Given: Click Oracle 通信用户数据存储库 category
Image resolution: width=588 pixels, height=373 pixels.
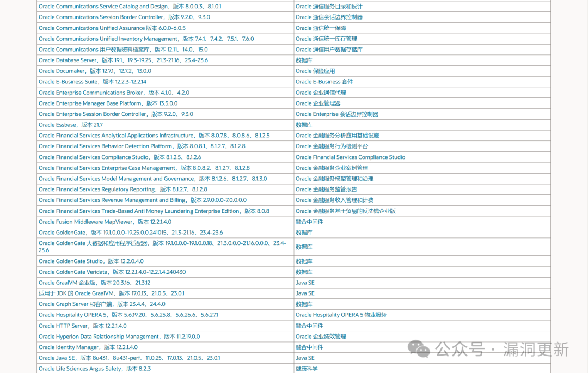Looking at the screenshot, I should point(329,50).
